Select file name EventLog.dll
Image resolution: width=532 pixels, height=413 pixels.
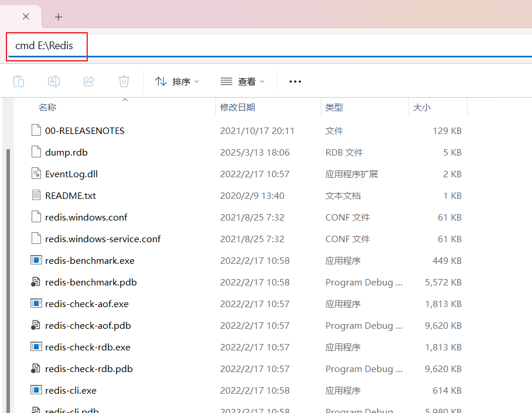click(x=71, y=174)
